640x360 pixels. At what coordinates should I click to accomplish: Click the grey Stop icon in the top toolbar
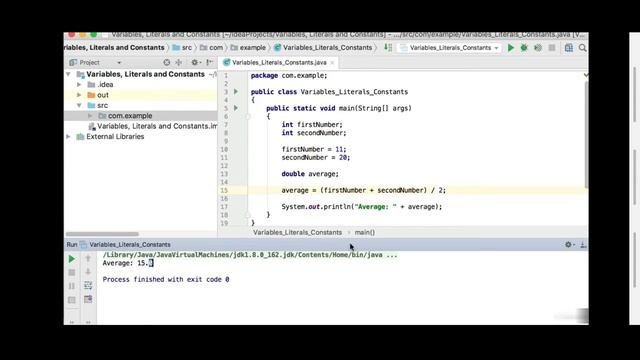(552, 48)
